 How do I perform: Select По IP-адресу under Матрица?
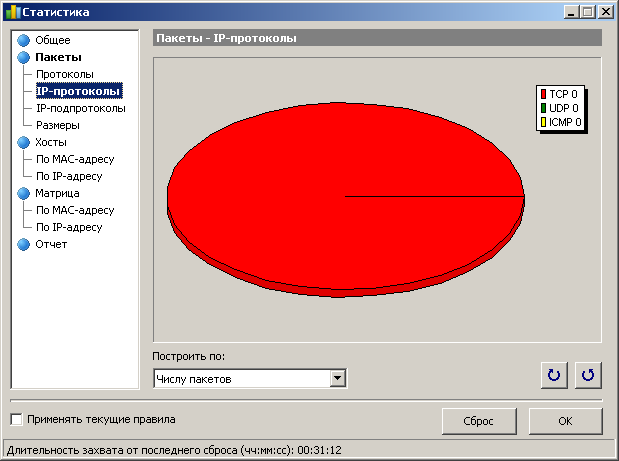point(69,227)
